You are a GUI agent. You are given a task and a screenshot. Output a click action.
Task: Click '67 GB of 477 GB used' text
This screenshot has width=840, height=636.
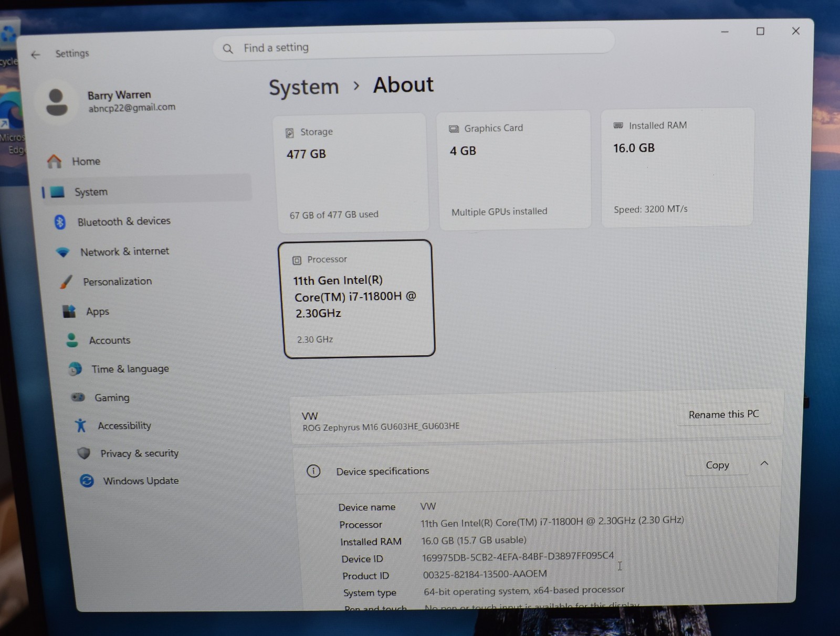[x=334, y=215]
